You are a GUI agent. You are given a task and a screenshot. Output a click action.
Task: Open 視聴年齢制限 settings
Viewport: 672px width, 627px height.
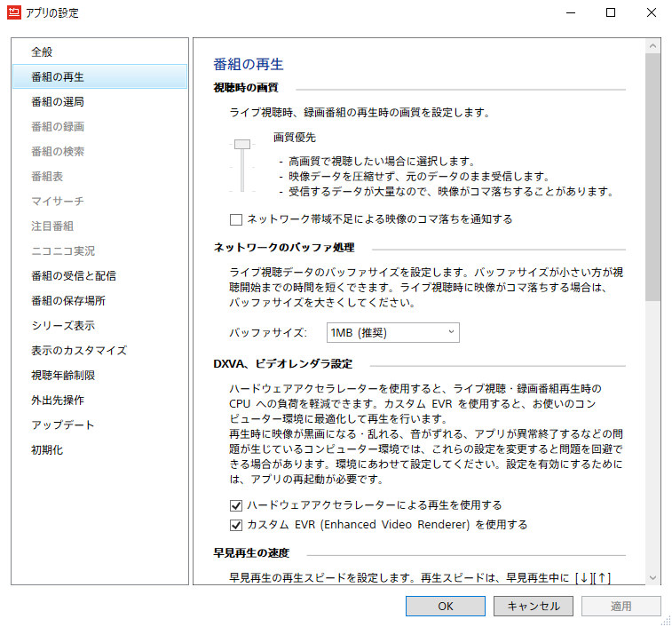tap(62, 376)
